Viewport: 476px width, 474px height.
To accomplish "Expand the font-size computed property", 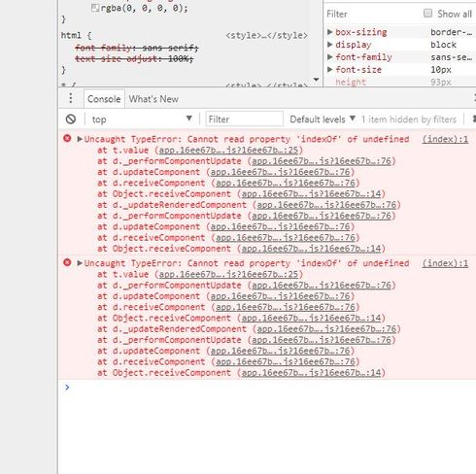I will 330,69.
